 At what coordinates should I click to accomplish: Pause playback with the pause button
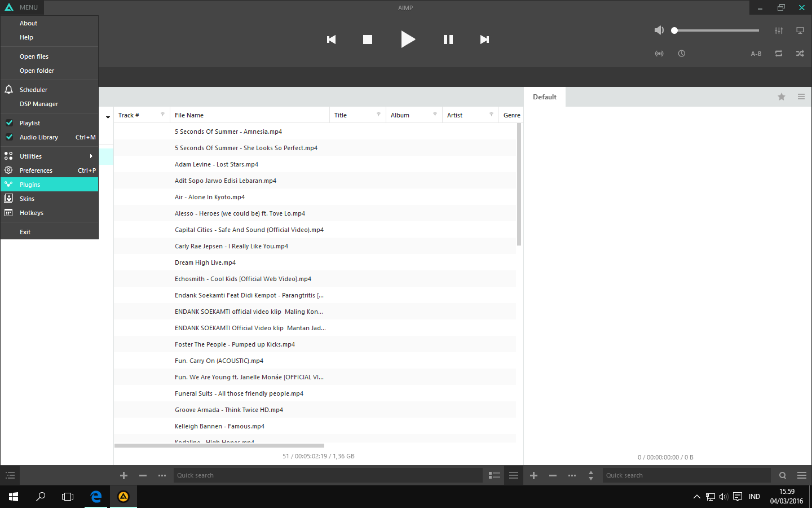(448, 40)
